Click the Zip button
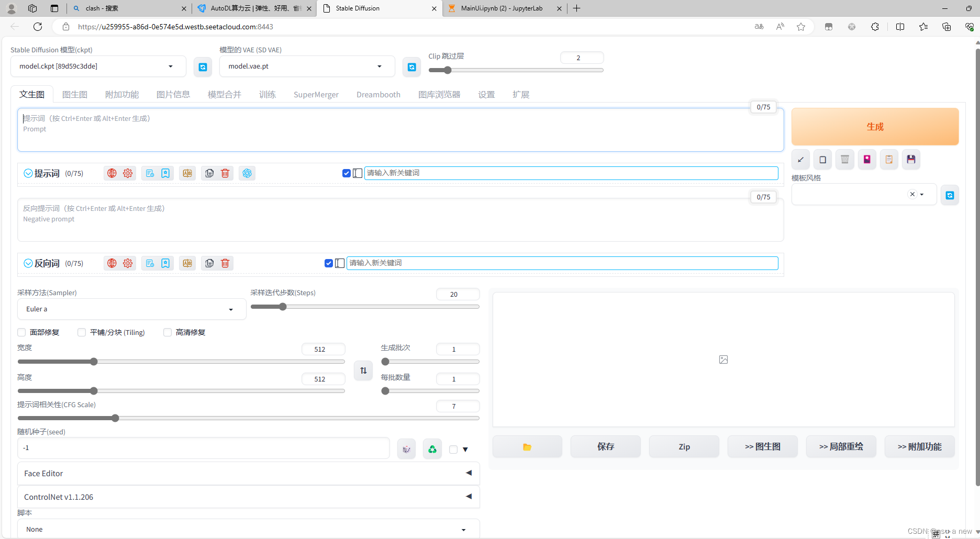The width and height of the screenshot is (980, 539). 684,447
